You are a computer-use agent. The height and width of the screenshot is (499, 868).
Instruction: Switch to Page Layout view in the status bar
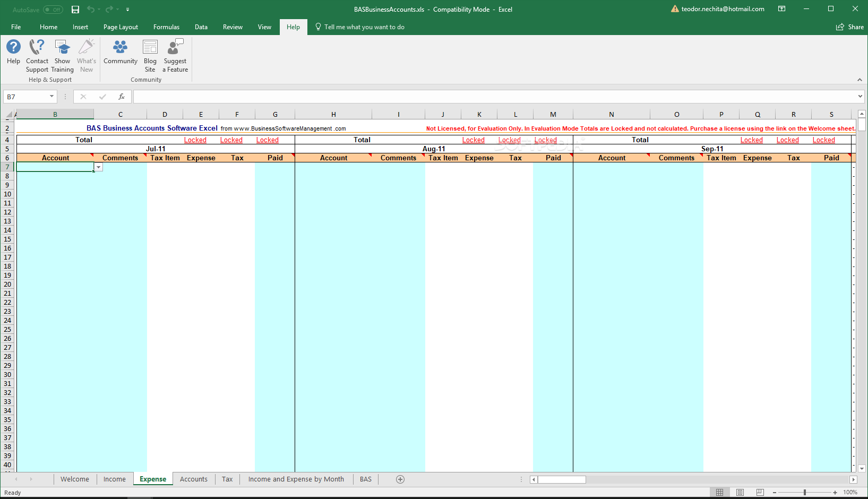pyautogui.click(x=740, y=493)
